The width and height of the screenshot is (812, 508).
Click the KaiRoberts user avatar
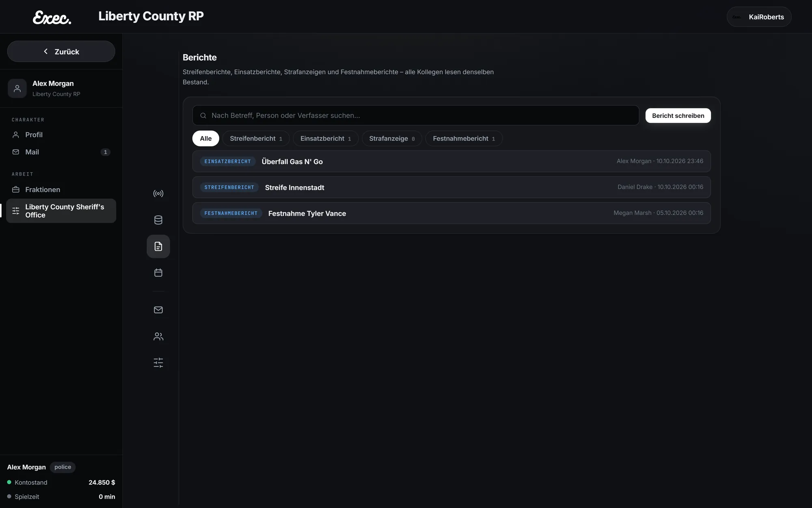(736, 17)
